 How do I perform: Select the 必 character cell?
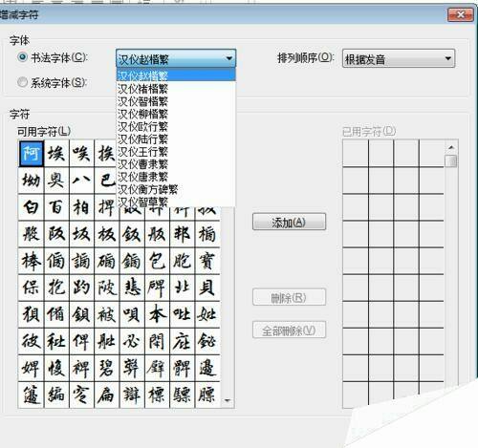(132, 341)
